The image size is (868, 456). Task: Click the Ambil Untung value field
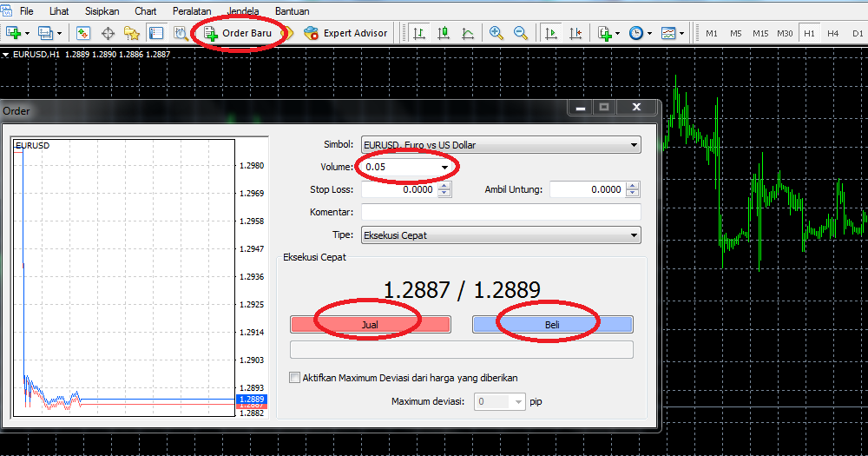coord(588,189)
